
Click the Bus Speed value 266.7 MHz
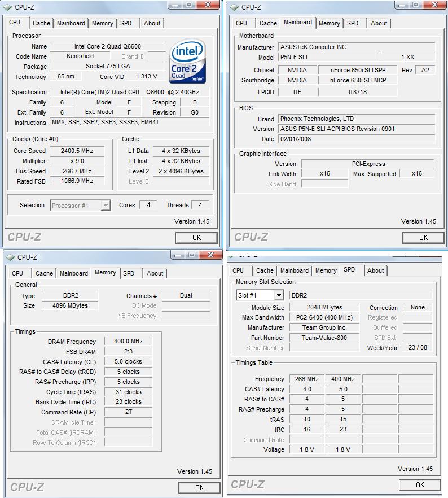coord(77,171)
